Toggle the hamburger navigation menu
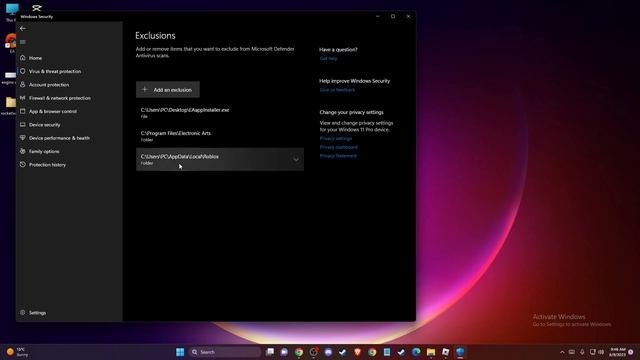Viewport: 640px width, 360px height. (x=23, y=42)
